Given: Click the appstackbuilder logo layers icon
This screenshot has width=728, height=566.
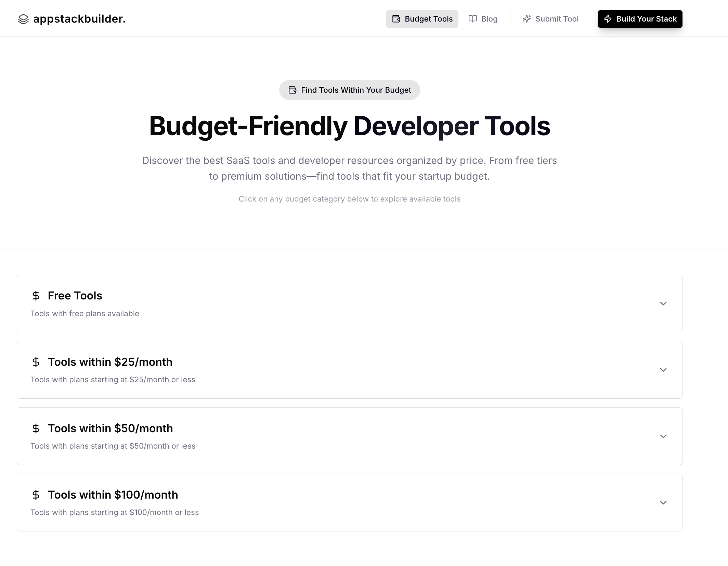Looking at the screenshot, I should [23, 19].
